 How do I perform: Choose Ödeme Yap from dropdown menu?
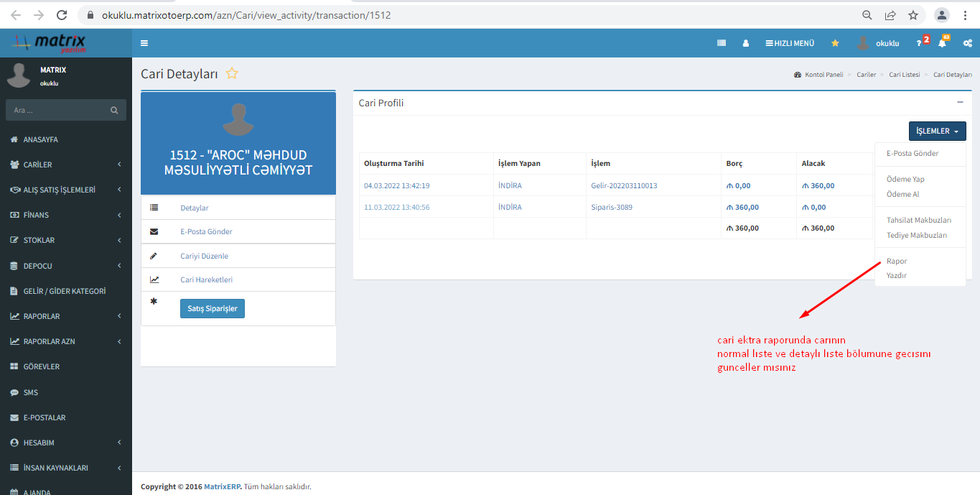pyautogui.click(x=905, y=179)
